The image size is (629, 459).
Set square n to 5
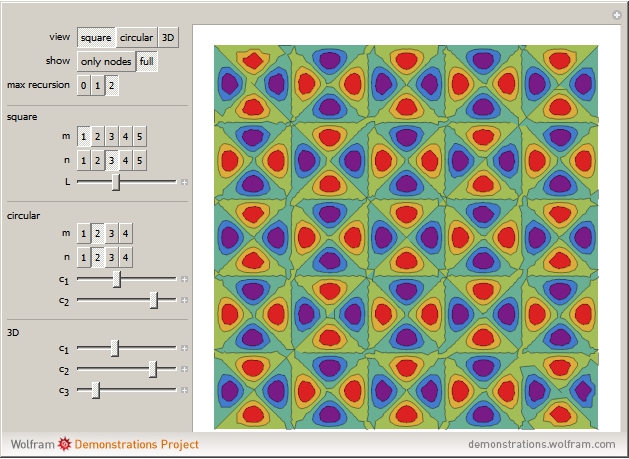point(140,160)
